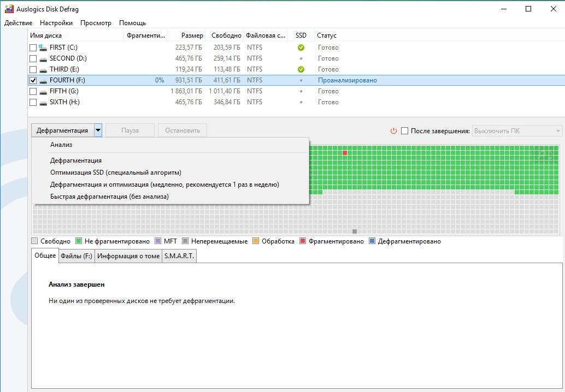The height and width of the screenshot is (392, 565).
Task: Click the SECOND (D:) drive icon
Action: (x=43, y=58)
